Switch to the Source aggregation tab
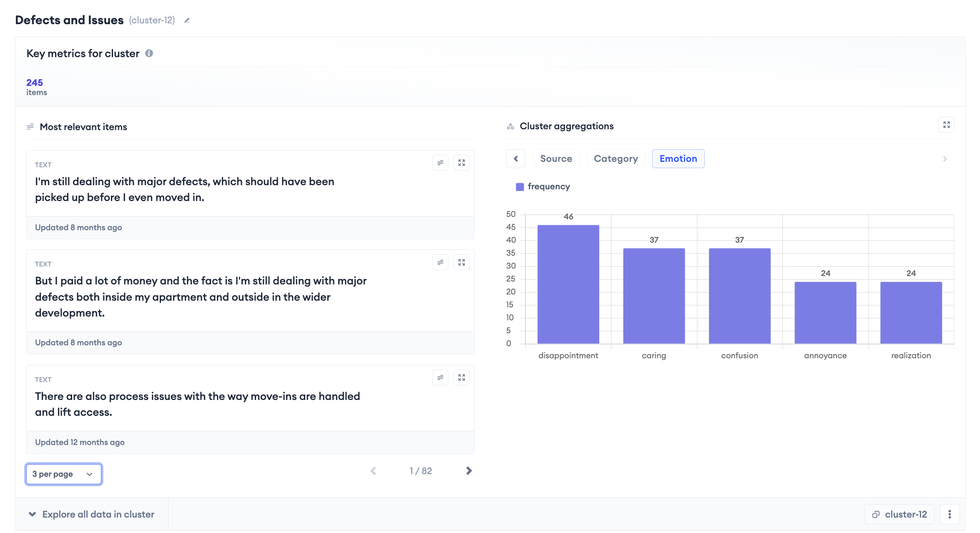 556,159
